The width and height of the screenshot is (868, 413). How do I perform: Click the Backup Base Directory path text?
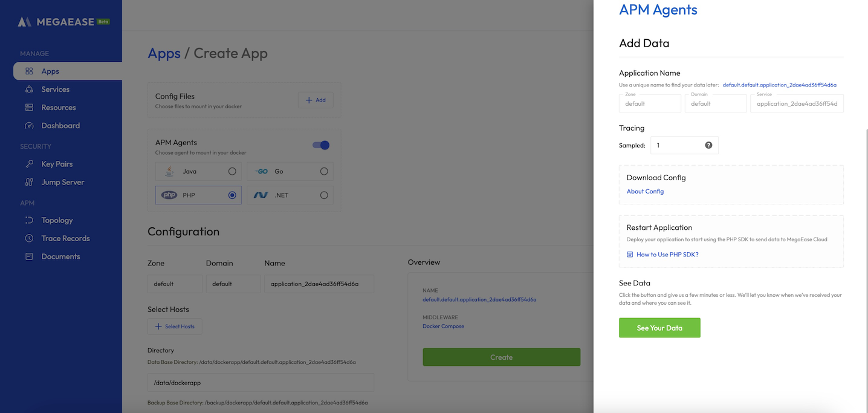pos(257,402)
